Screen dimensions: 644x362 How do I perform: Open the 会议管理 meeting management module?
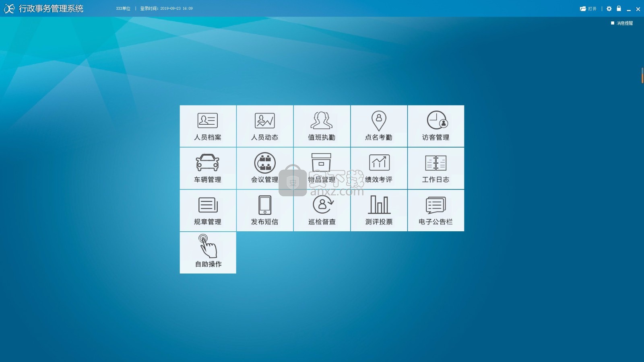click(x=265, y=169)
